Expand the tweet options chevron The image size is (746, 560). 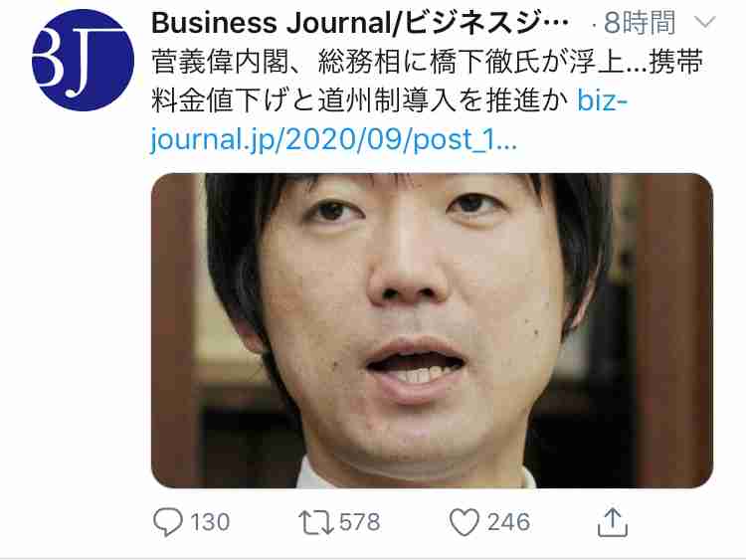pyautogui.click(x=704, y=22)
